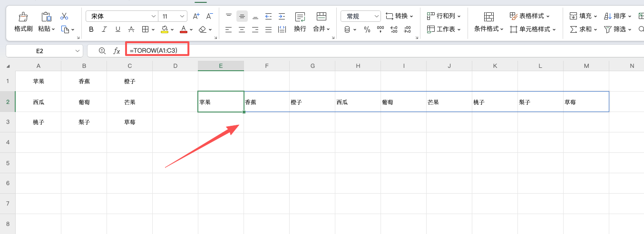Select cell C3 containing 草莓

point(130,122)
